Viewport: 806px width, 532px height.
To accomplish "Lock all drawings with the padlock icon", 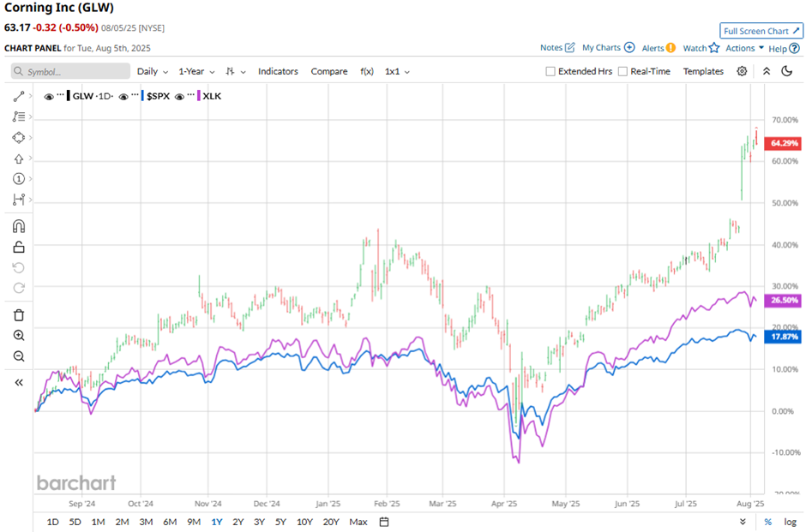I will 19,247.
